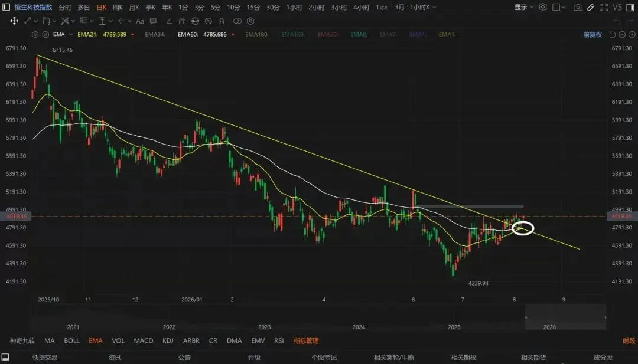Select the trend line drawing tool
This screenshot has width=638, height=364.
coord(27,21)
